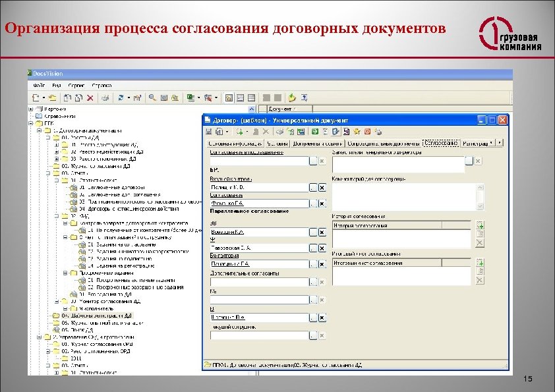
Task: Click the green plus add icon in the Договор toolbar
Action: [240, 132]
